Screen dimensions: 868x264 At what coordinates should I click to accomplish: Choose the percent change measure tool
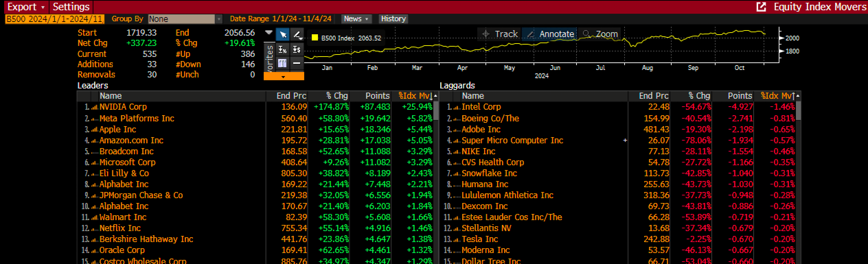(x=282, y=49)
